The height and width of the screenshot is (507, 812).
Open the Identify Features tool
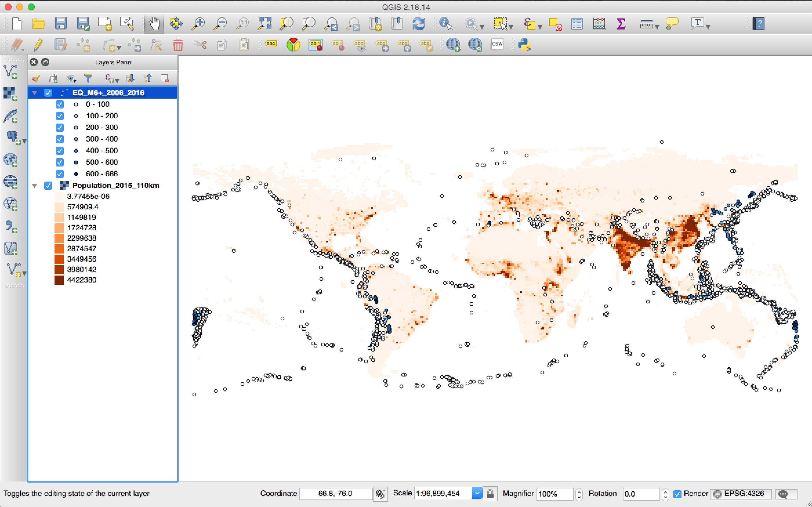coord(445,24)
